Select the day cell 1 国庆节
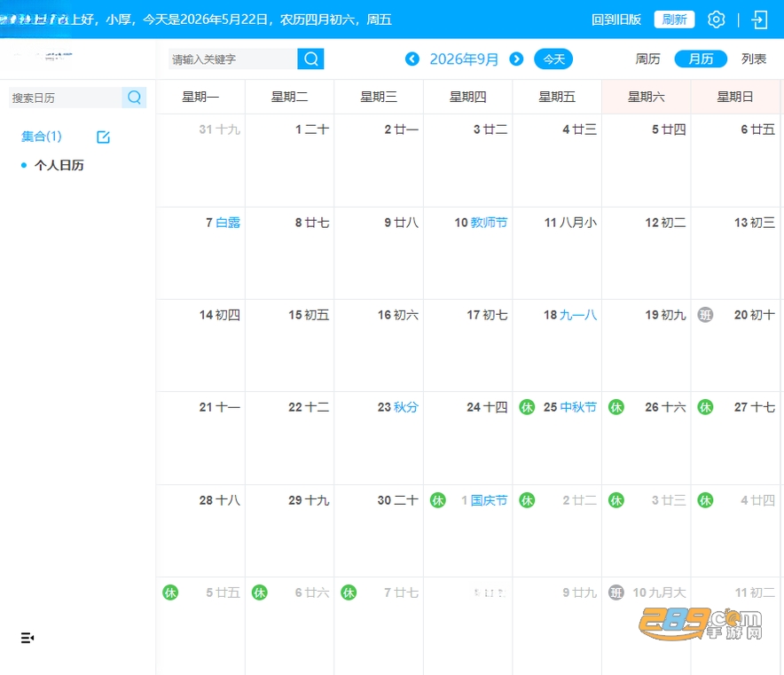 pos(468,531)
